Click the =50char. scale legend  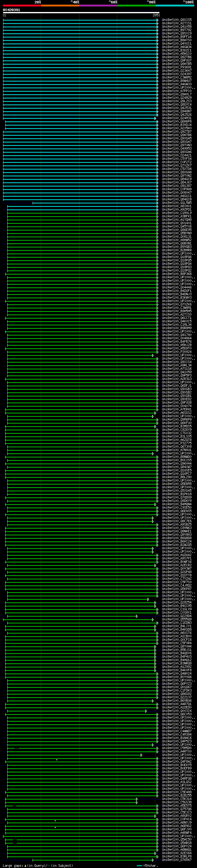147,866
